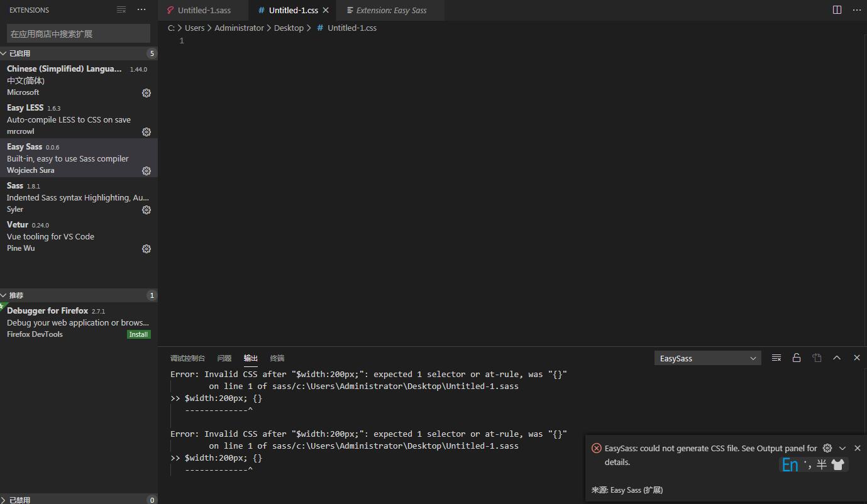Select the Sass by Syler extension
The image size is (867, 504).
79,197
